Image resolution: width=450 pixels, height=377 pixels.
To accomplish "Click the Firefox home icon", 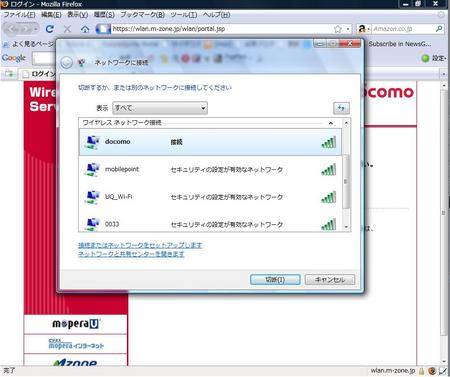I will coord(85,29).
